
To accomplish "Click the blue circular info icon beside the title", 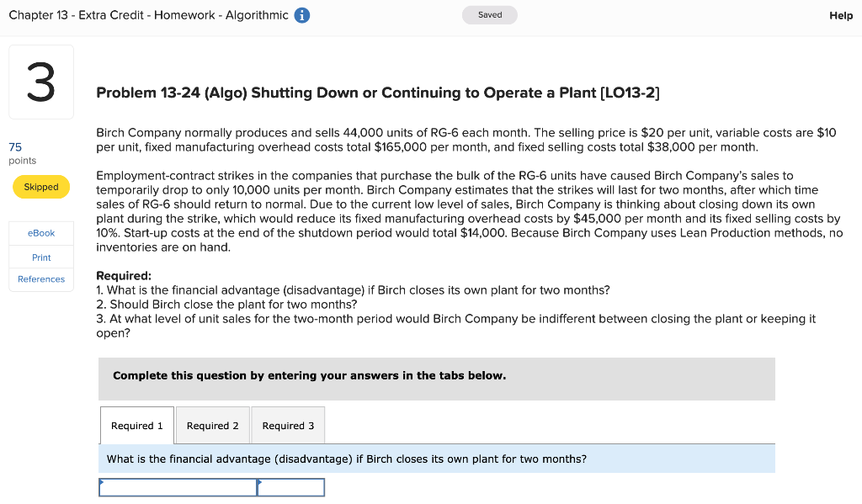I will coord(301,15).
